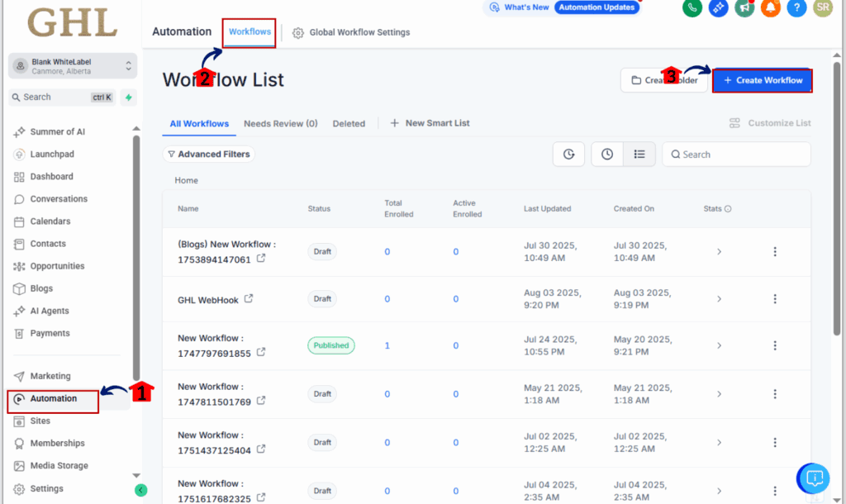Focus the sidebar Search field
This screenshot has height=504, width=846.
point(63,97)
